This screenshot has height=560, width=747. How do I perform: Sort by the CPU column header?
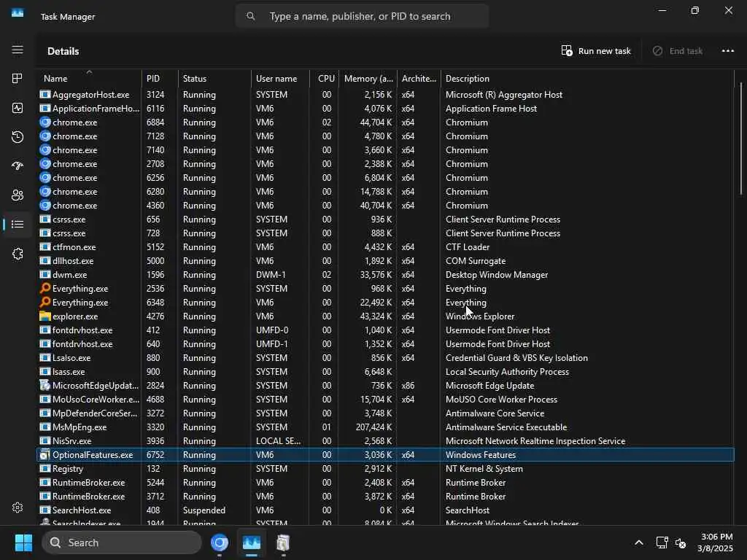point(325,79)
